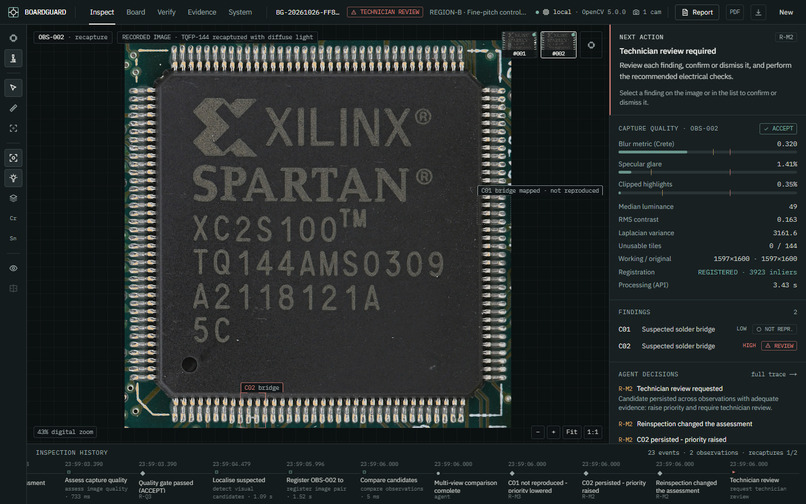Open the full trace link

click(774, 374)
